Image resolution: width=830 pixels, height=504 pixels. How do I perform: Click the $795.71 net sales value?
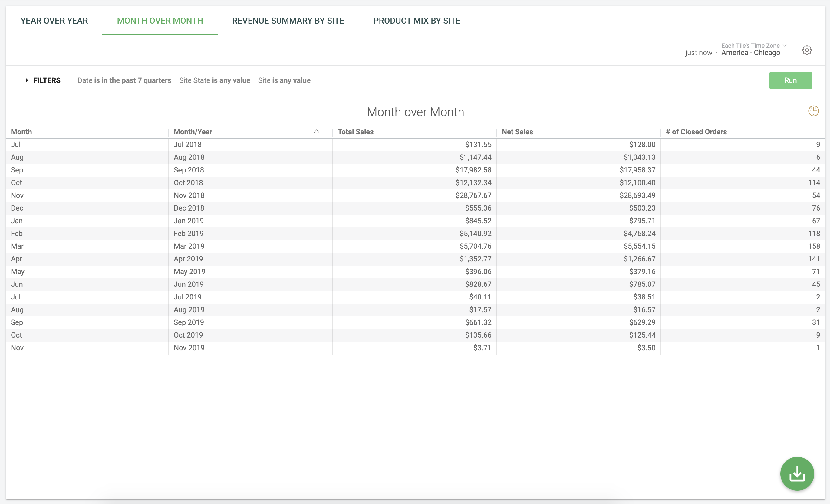click(642, 221)
